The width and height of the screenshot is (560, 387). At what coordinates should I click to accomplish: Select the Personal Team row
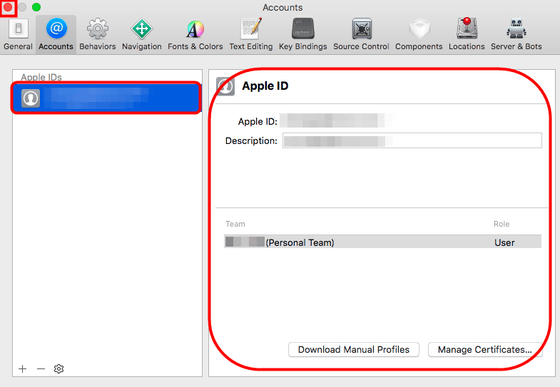383,242
